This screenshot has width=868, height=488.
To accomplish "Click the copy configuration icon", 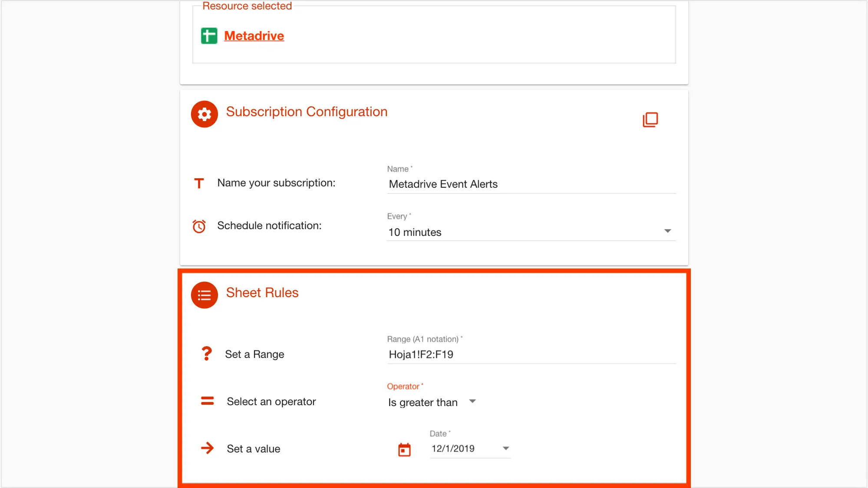I will pos(650,119).
